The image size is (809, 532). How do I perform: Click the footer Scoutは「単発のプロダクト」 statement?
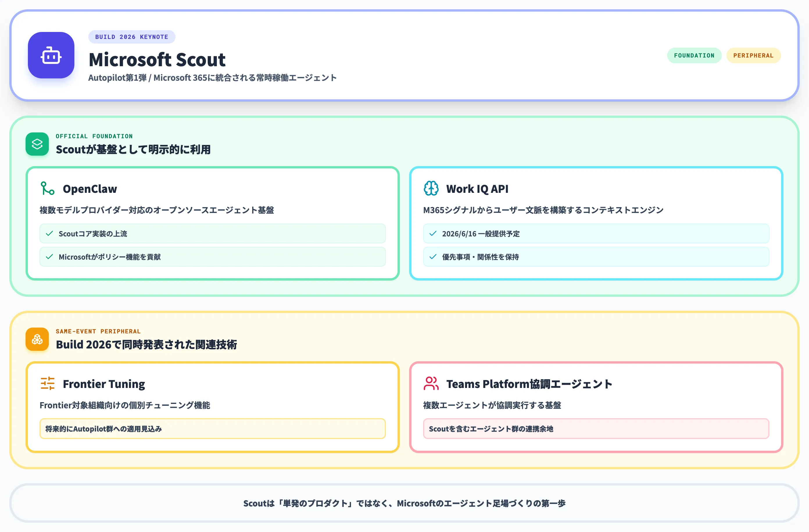(404, 503)
